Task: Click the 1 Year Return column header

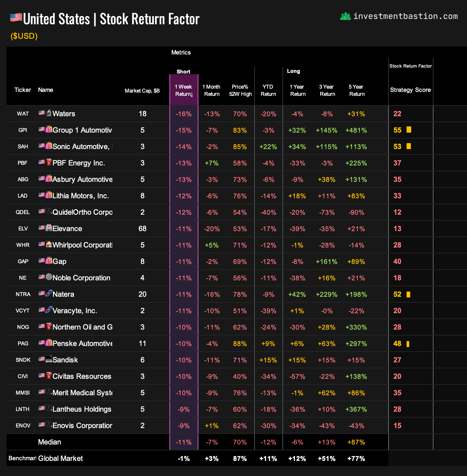Action: click(x=297, y=90)
